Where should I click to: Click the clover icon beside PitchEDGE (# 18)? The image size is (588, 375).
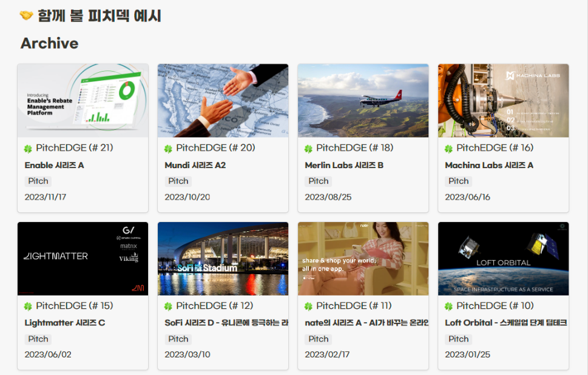[x=308, y=149]
